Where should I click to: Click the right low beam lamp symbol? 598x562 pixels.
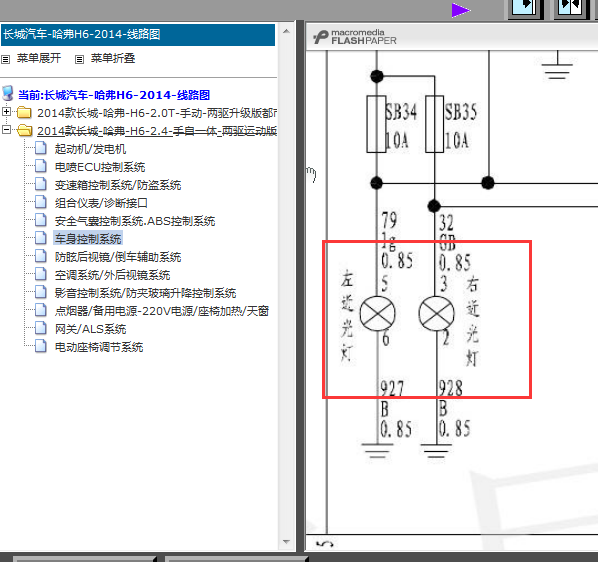(436, 314)
